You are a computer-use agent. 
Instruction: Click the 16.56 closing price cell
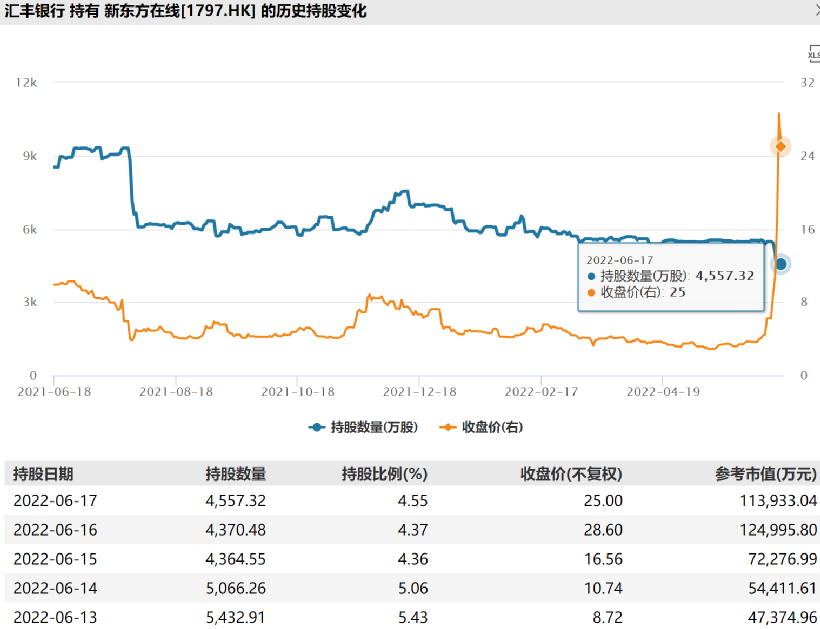pos(603,559)
